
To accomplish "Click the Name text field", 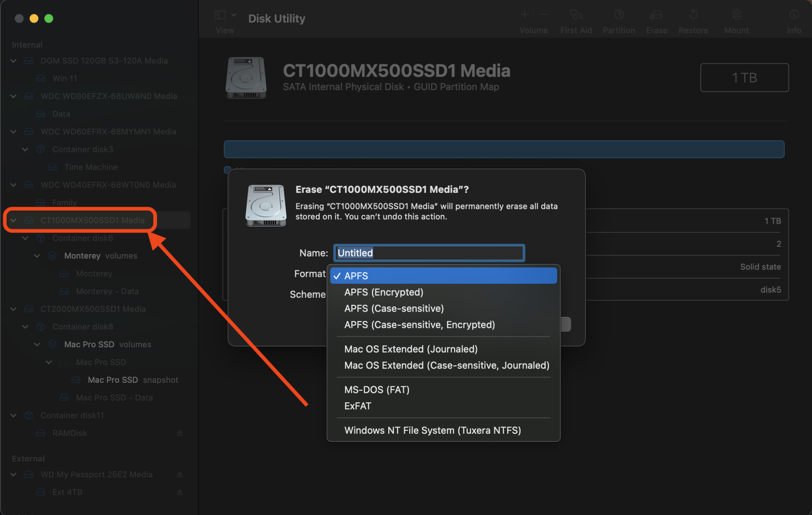I will click(429, 253).
